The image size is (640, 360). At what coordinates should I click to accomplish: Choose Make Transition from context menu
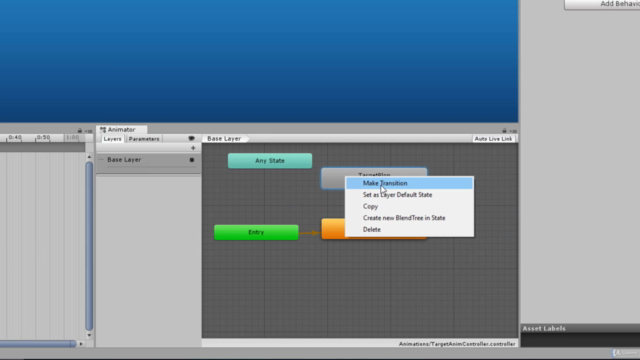(x=409, y=183)
